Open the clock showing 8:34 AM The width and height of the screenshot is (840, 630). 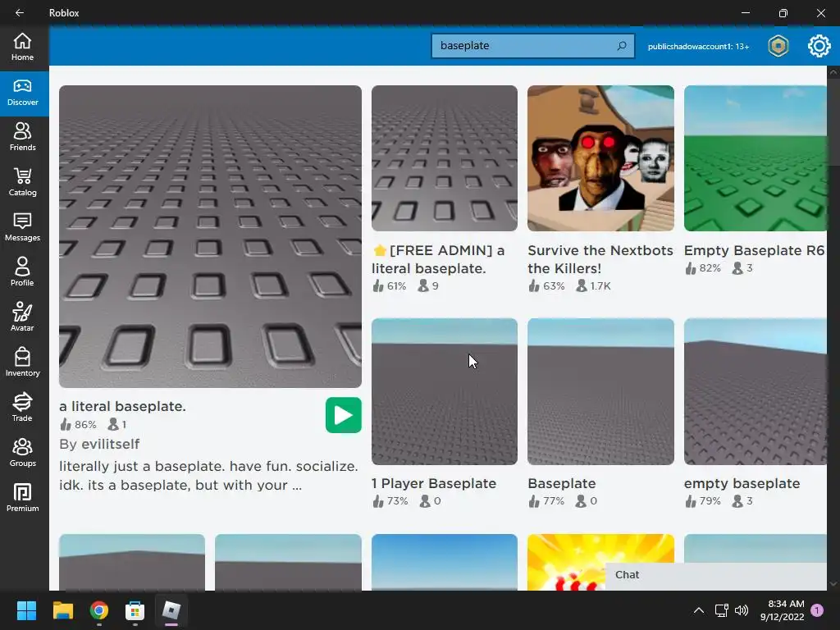[x=782, y=610]
